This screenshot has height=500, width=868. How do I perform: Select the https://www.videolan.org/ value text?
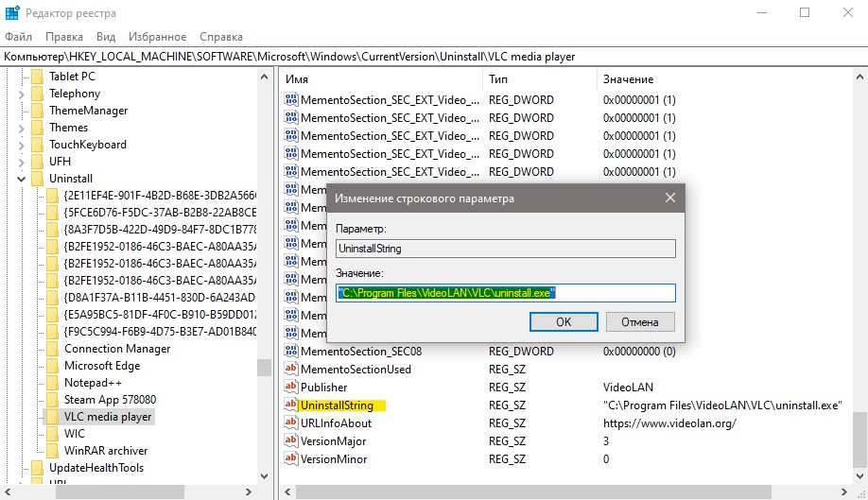(x=669, y=423)
